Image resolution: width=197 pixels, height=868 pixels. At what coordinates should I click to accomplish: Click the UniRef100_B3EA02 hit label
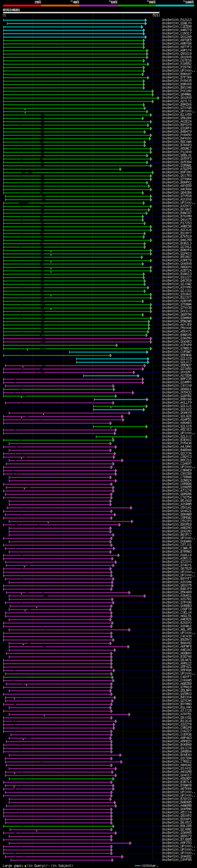click(177, 440)
